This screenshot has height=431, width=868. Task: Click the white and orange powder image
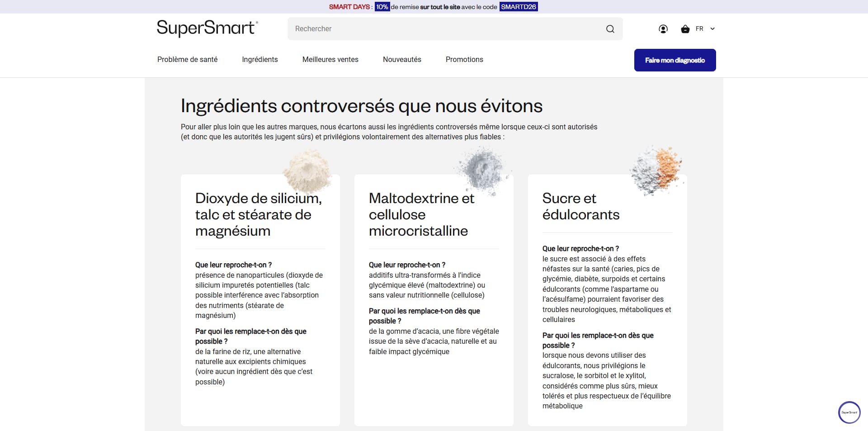click(656, 170)
